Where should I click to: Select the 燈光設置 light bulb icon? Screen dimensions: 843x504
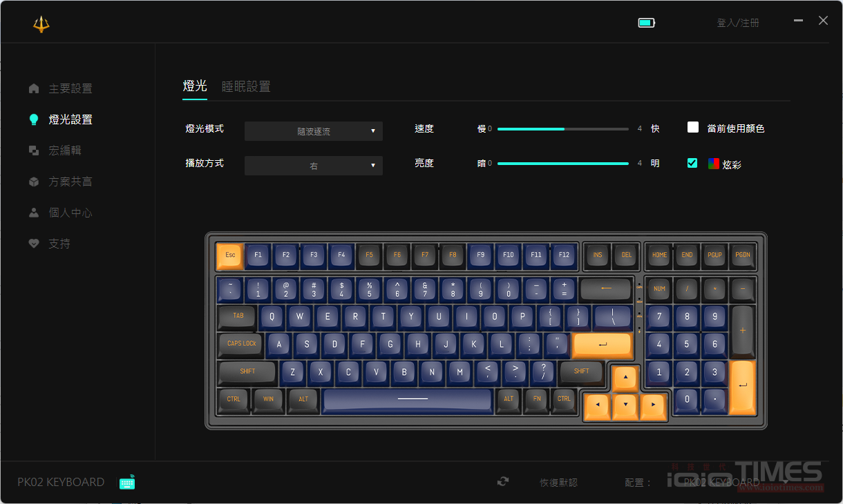(x=34, y=119)
